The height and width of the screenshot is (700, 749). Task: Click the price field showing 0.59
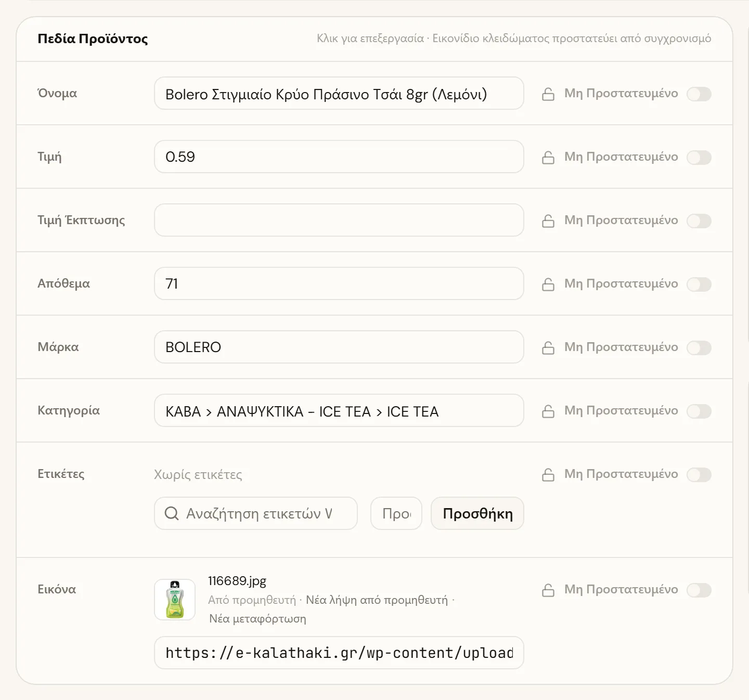click(x=339, y=157)
